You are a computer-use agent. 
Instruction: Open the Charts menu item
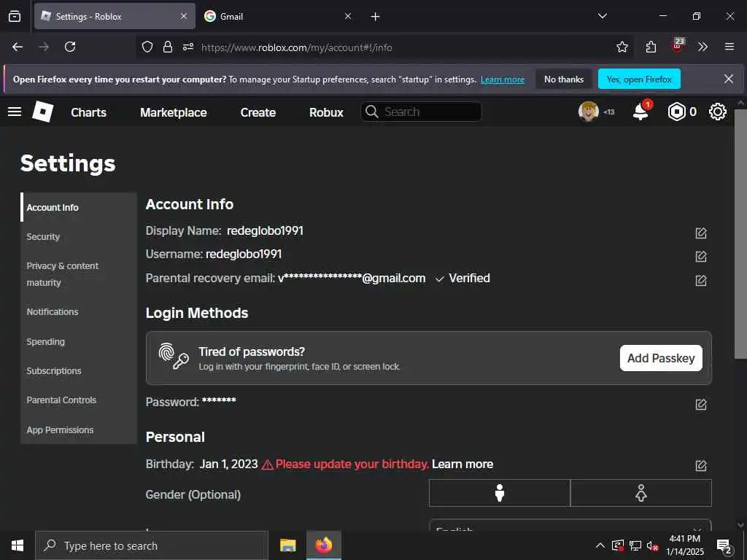[x=88, y=112]
